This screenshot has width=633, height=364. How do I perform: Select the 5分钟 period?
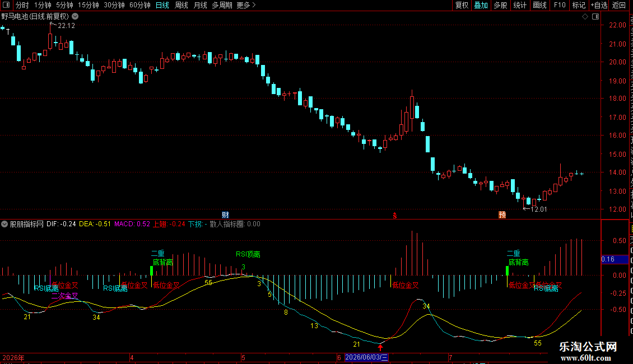tap(64, 5)
